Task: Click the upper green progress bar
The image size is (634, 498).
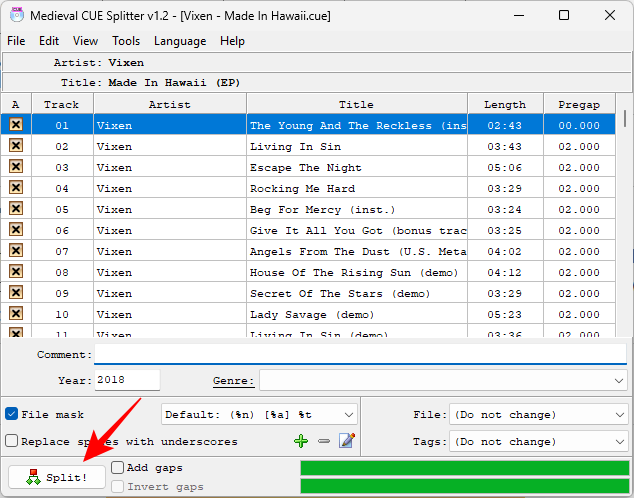Action: [465, 468]
